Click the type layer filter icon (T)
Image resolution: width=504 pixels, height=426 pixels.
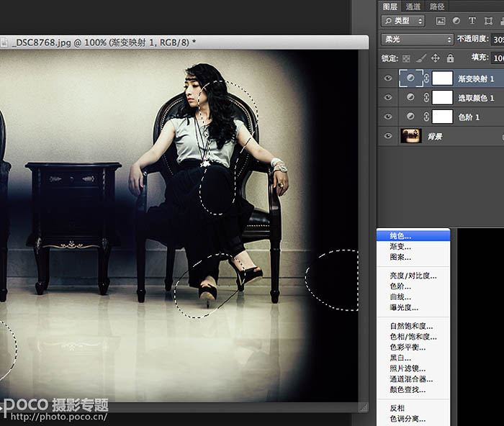472,21
